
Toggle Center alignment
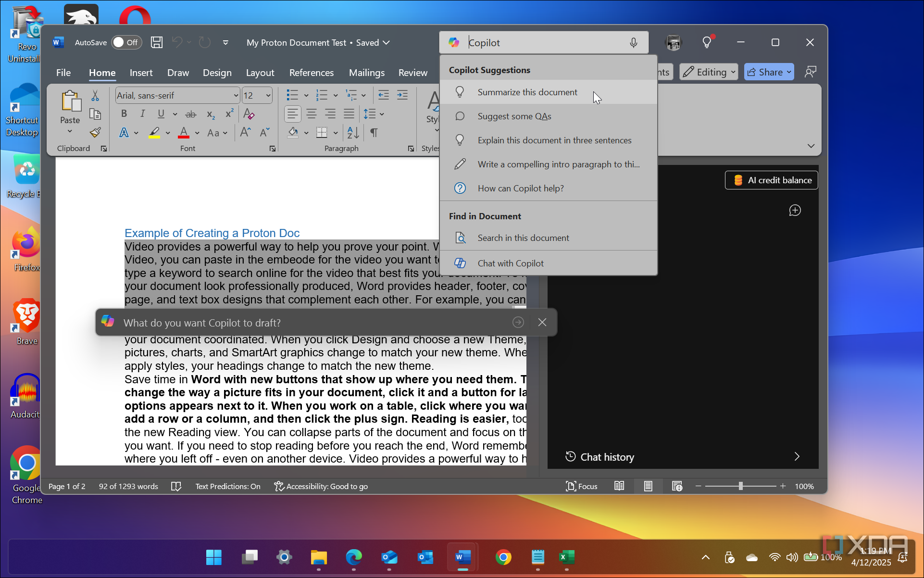click(x=312, y=114)
